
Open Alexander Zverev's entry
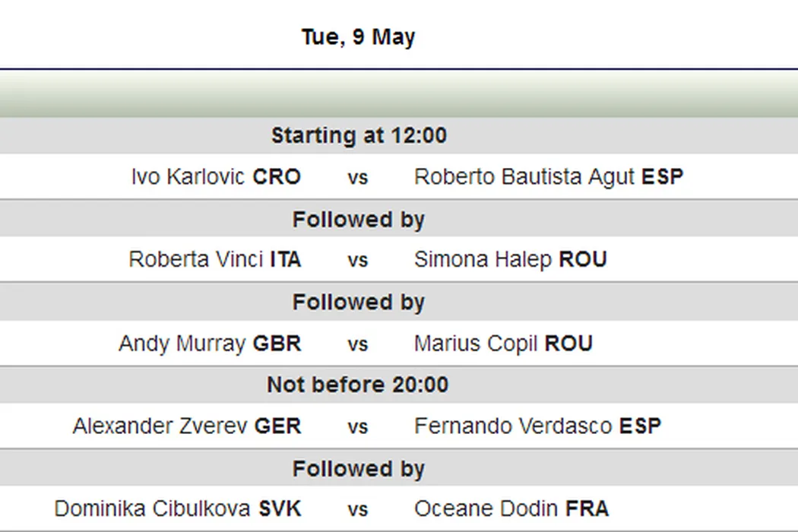tap(160, 426)
